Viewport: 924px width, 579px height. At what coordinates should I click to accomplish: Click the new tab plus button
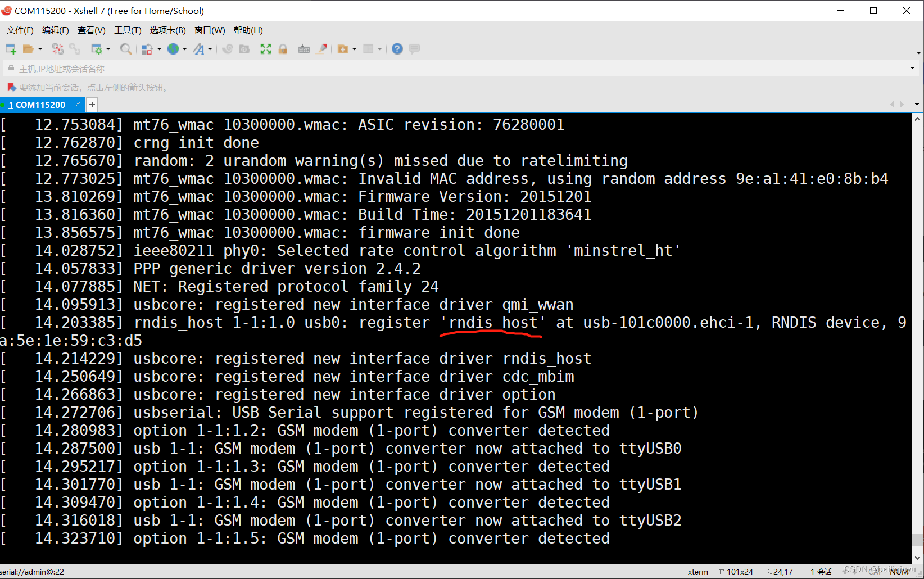92,105
